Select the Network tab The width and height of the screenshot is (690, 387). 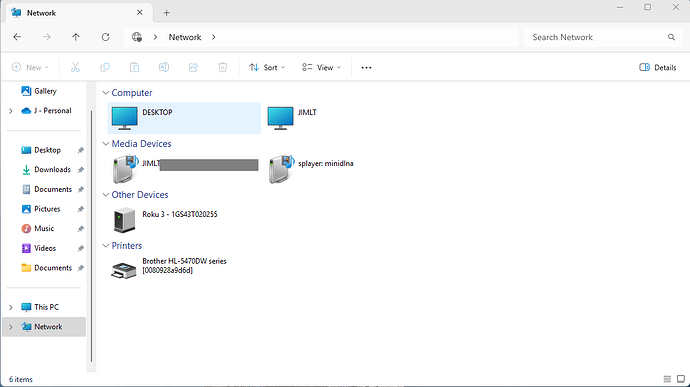point(79,13)
